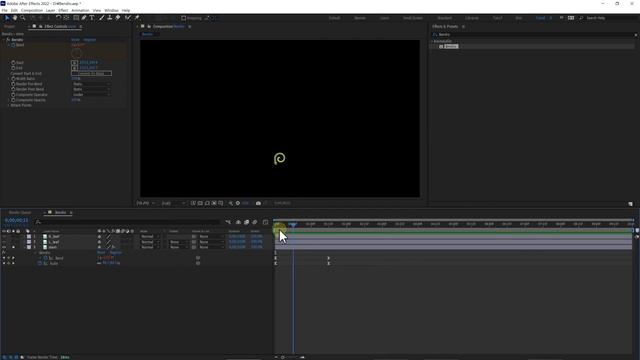This screenshot has width=640, height=360.
Task: Enable the Snapping checkbox
Action: coord(184,18)
